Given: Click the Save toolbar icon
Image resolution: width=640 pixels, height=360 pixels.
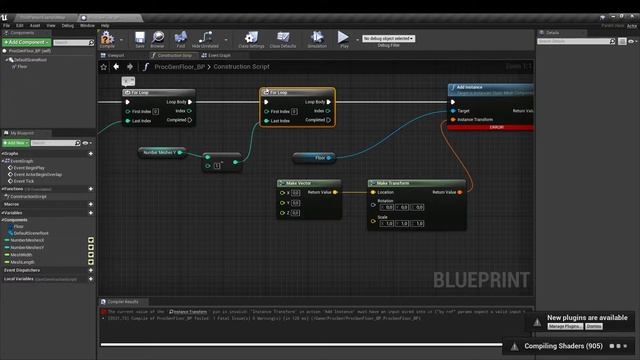Looking at the screenshot, I should (x=140, y=38).
